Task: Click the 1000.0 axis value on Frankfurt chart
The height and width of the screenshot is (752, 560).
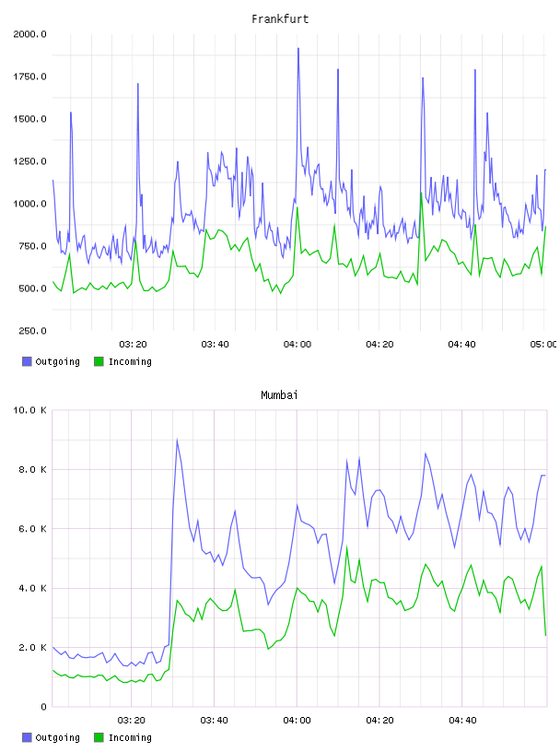Action: pos(29,204)
